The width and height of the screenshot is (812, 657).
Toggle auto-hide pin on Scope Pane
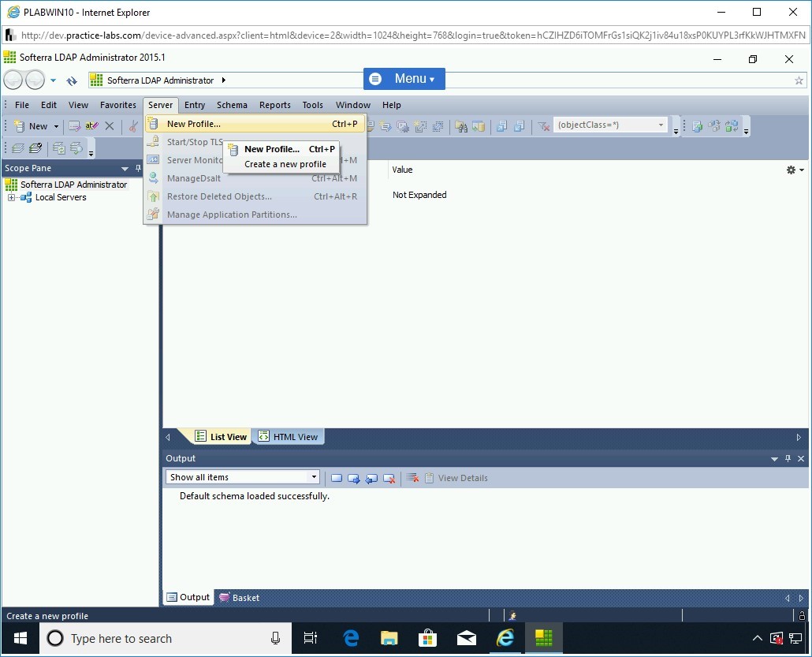click(139, 169)
